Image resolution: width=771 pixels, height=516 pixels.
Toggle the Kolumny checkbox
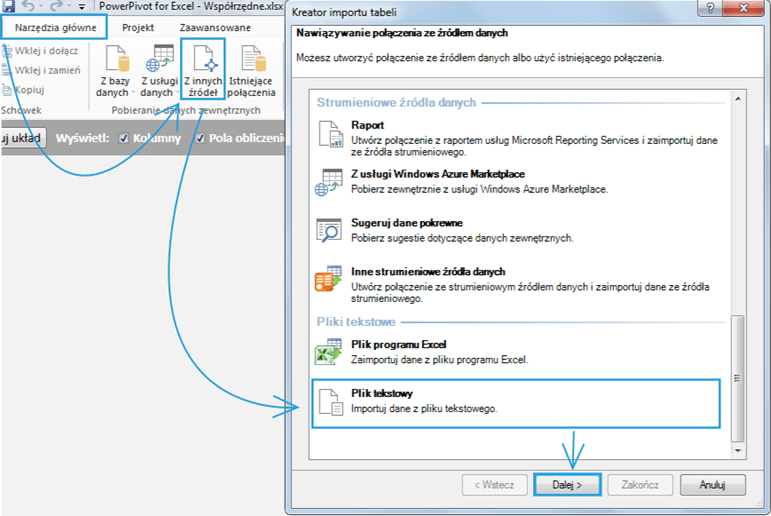coord(124,138)
